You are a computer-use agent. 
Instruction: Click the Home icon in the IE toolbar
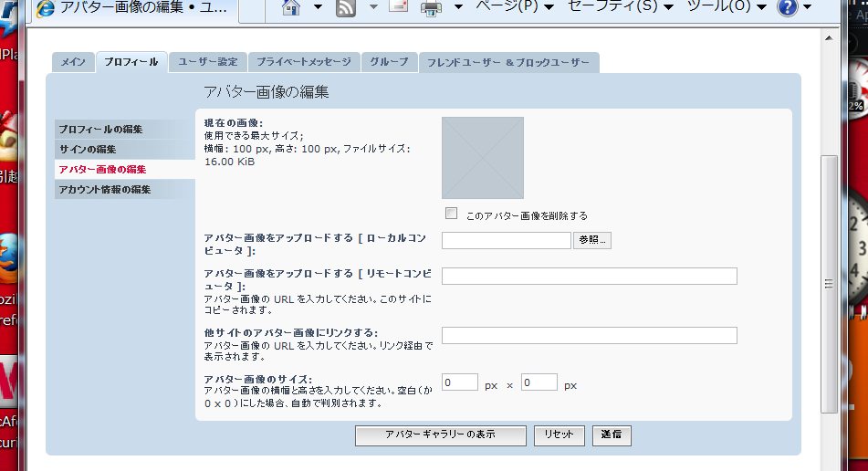(x=291, y=9)
